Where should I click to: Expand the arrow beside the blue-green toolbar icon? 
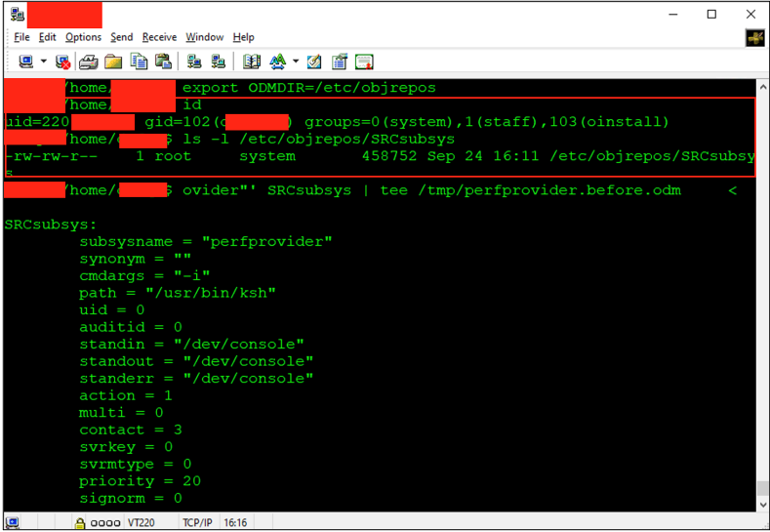click(x=296, y=61)
